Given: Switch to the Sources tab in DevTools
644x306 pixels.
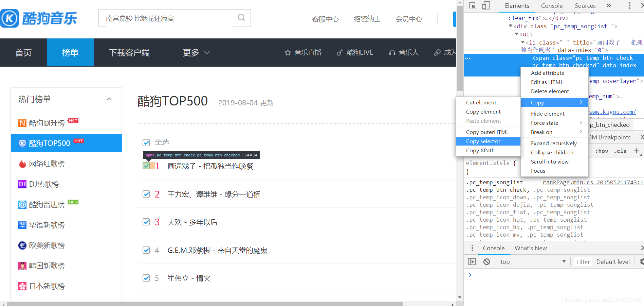Looking at the screenshot, I should pyautogui.click(x=585, y=6).
